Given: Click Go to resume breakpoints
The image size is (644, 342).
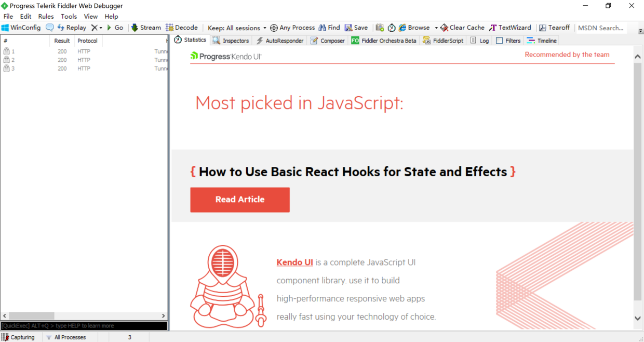Looking at the screenshot, I should point(115,28).
